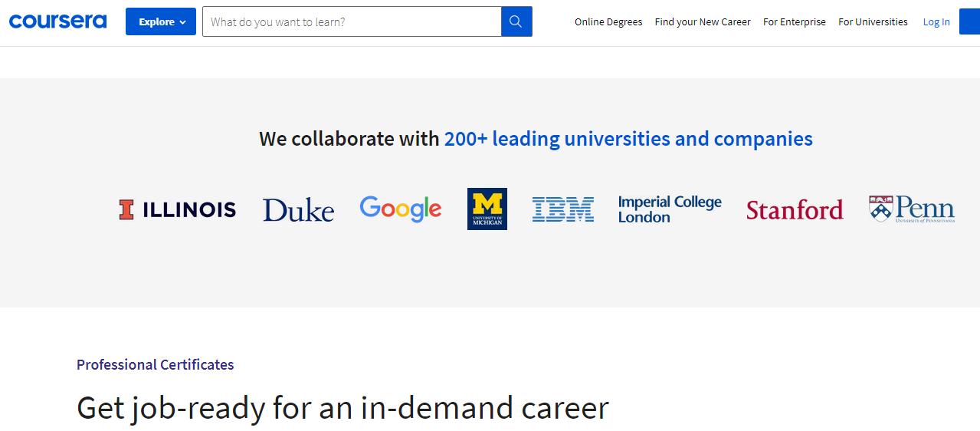This screenshot has height=431, width=980.
Task: Focus the 'What do you want to learn?' field
Action: 352,21
